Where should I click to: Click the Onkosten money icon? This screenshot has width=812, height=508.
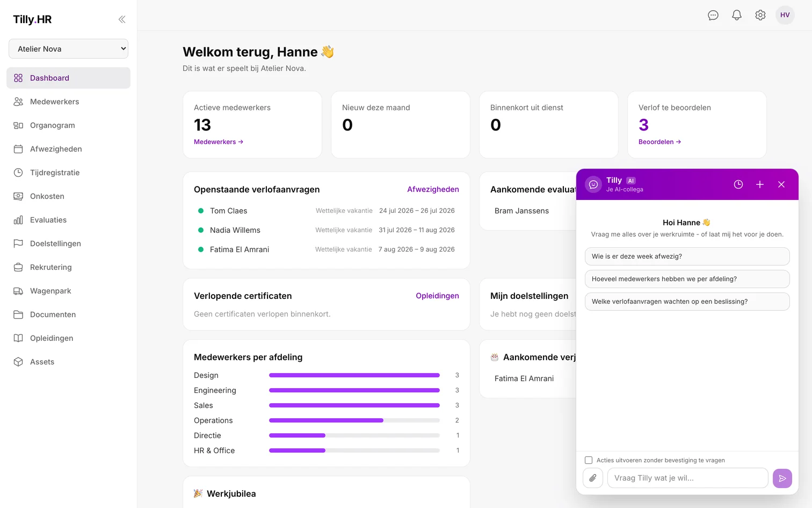click(18, 196)
